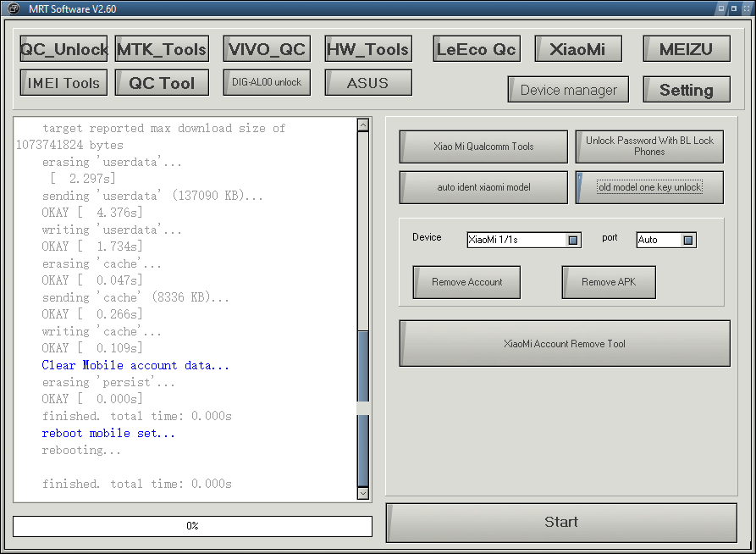Maximize the MRT Software window

(734, 8)
